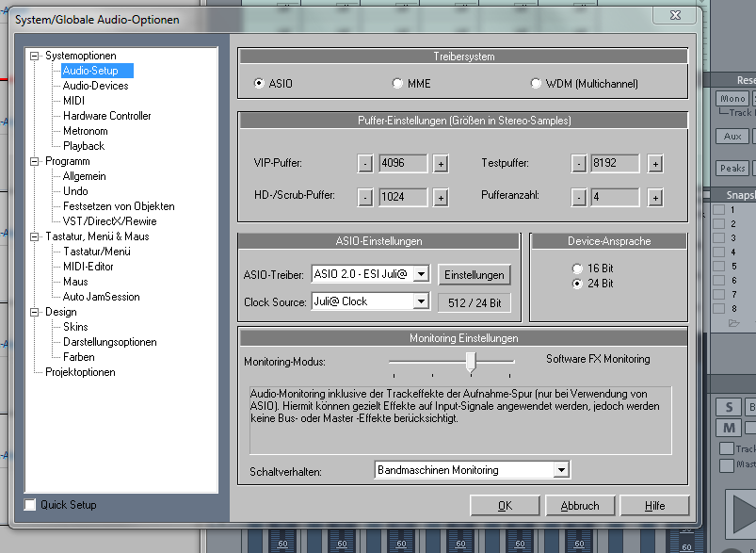Tick snapshot checkbox 2 in the mixer
Image resolution: width=756 pixels, height=553 pixels.
pos(719,223)
